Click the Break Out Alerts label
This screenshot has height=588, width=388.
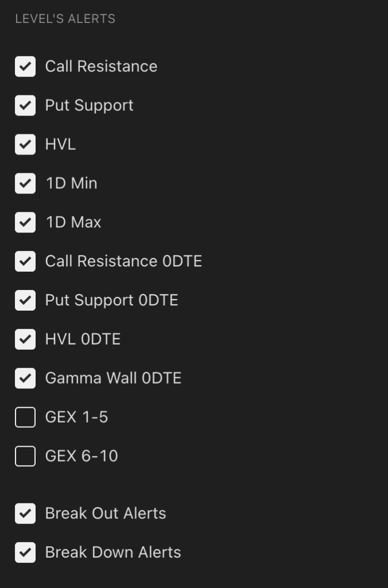coord(105,513)
